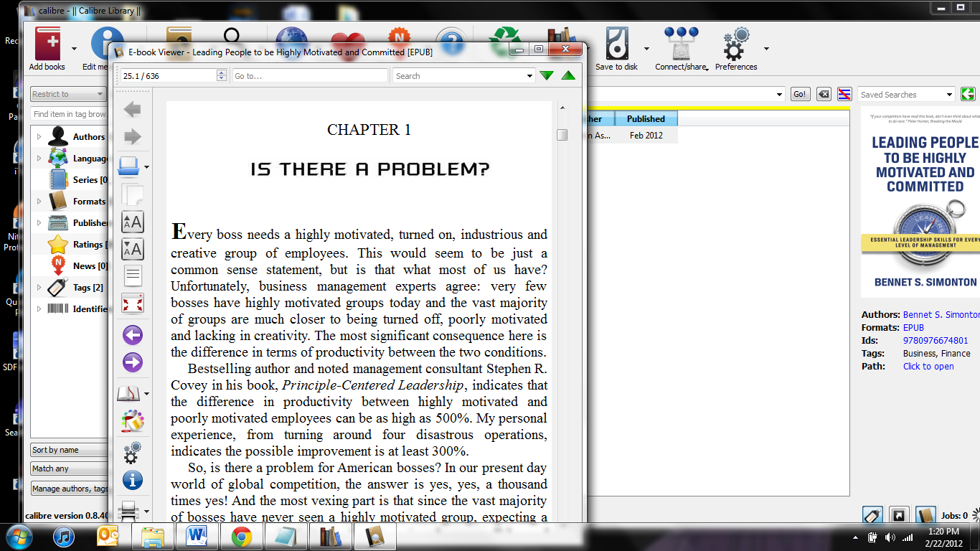Click the Print icon in the viewer sidebar
Screen dimensions: 980x551
pos(129,510)
